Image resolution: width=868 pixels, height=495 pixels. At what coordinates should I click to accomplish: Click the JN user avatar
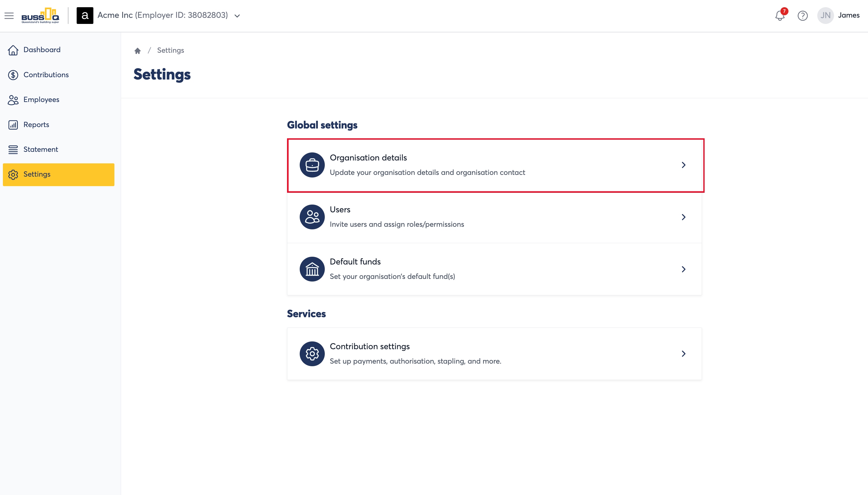[826, 16]
